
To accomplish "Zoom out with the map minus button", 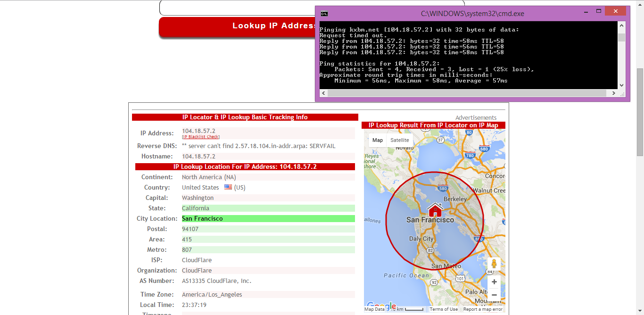I will pos(494,295).
